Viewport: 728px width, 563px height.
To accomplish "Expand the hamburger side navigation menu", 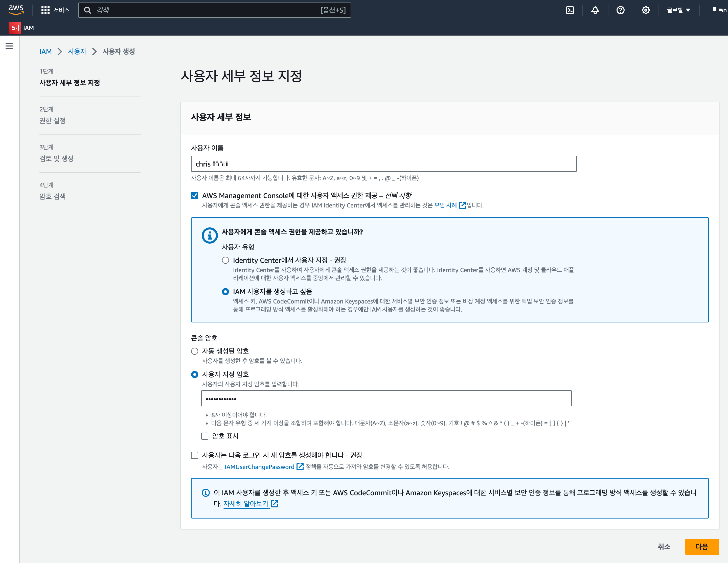I will (x=9, y=46).
